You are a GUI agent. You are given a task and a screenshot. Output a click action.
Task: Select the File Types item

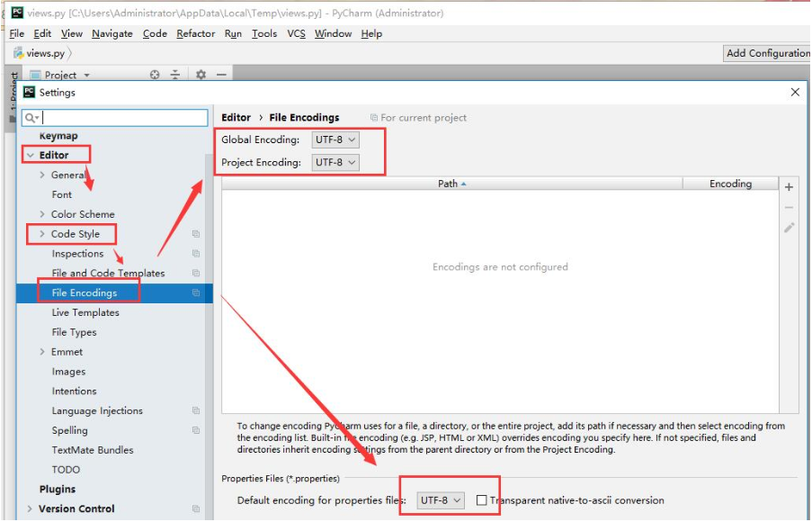point(74,332)
